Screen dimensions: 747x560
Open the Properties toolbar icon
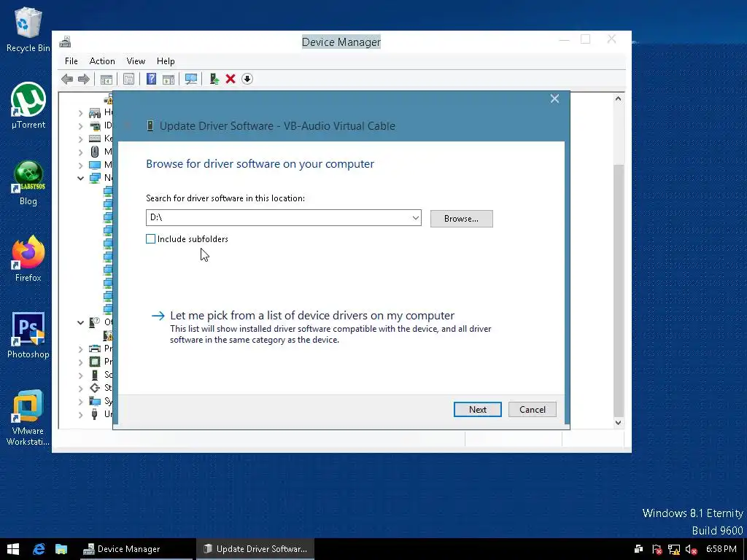[128, 79]
